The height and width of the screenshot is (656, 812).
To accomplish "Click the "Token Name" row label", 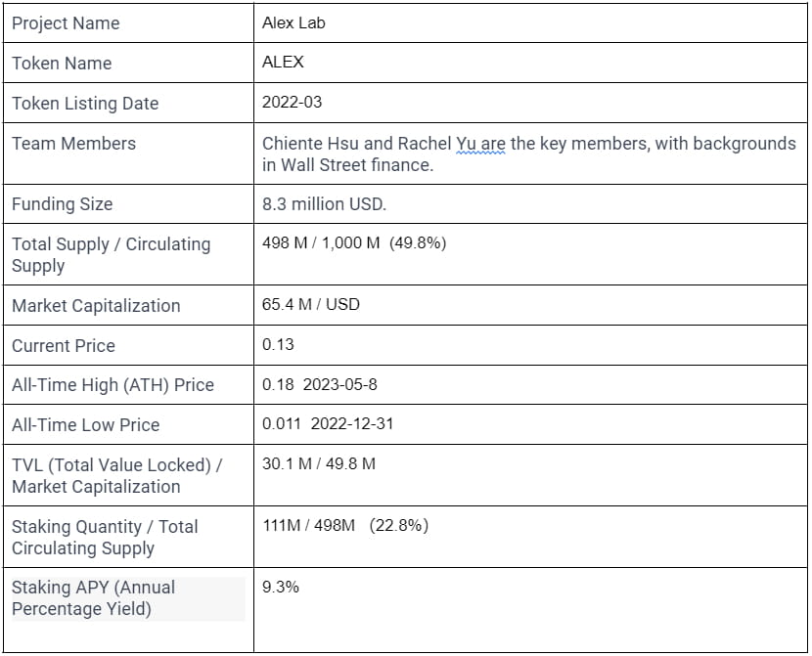I will click(62, 64).
